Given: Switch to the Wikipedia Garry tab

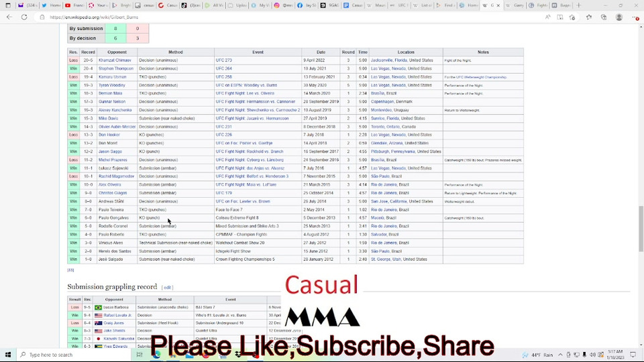Looking at the screenshot, I should click(x=515, y=5).
